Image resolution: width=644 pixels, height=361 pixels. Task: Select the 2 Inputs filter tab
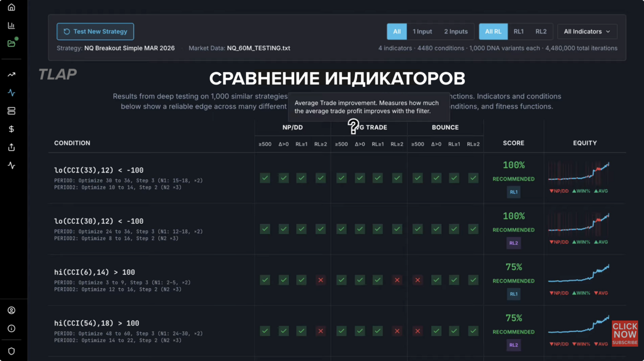(456, 31)
